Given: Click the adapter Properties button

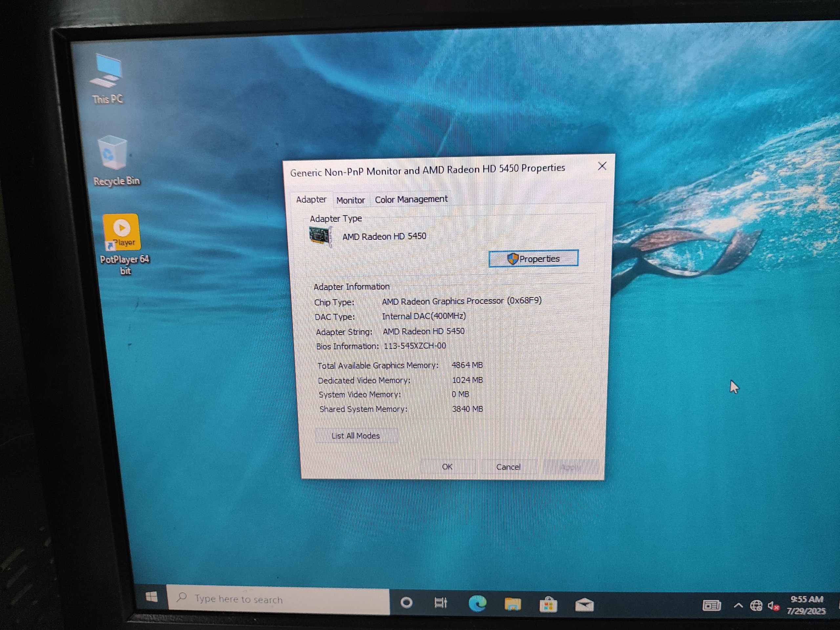Looking at the screenshot, I should click(534, 259).
